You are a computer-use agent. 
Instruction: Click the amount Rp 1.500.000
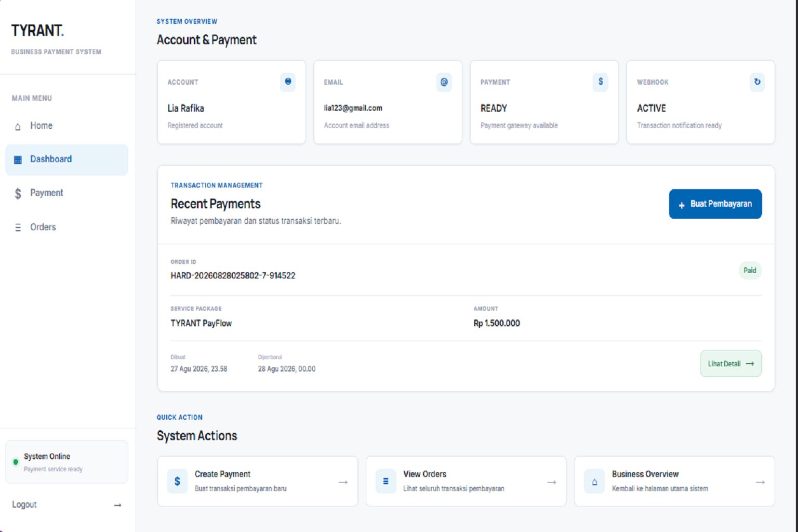(497, 323)
